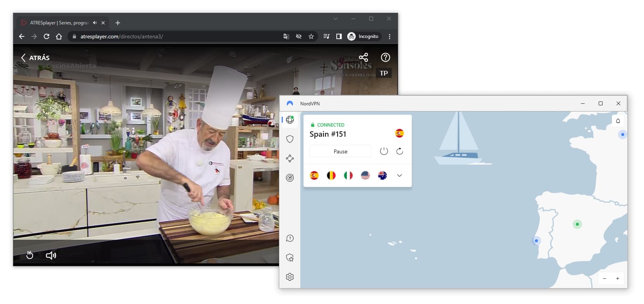Disconnect VPN with the power icon
Image resolution: width=644 pixels, height=304 pixels.
point(384,151)
